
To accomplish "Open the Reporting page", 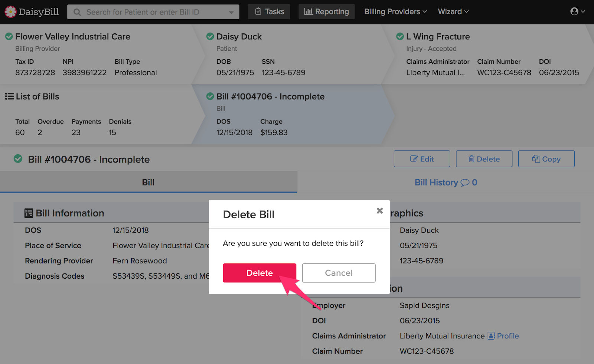I will 326,12.
